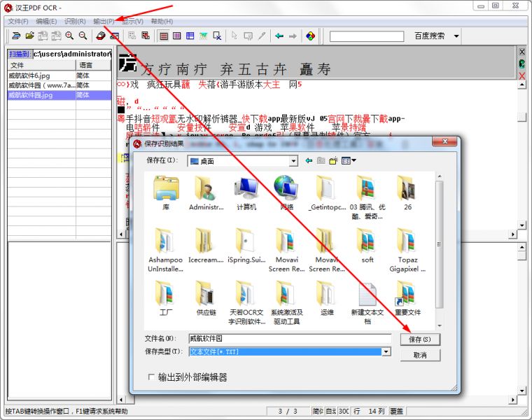Screen dimensions: 532x420
Task: Go to previous page with teal arrow
Action: [x=279, y=36]
